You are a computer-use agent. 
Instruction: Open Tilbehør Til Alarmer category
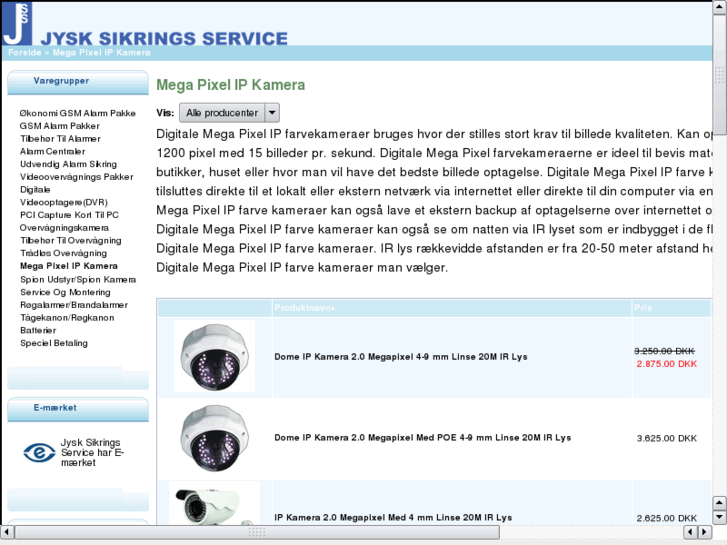[x=60, y=139]
